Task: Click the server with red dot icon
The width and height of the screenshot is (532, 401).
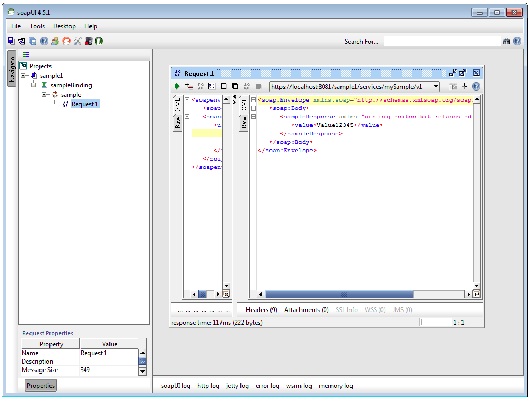Action: point(88,42)
